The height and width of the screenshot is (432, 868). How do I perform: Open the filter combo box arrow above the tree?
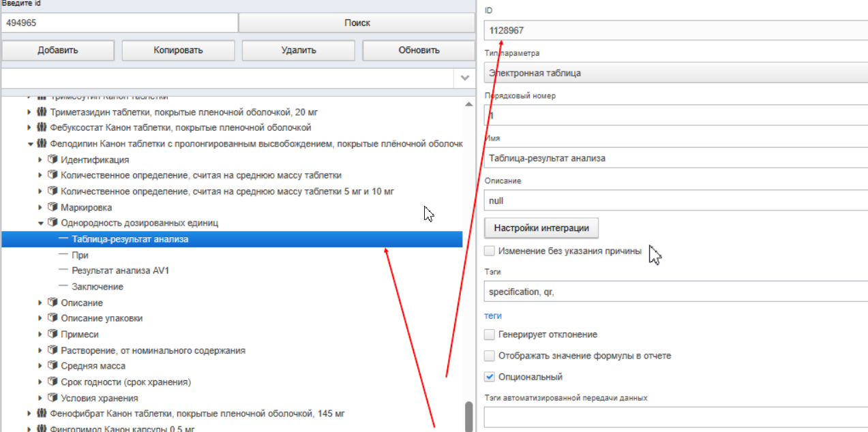(466, 78)
